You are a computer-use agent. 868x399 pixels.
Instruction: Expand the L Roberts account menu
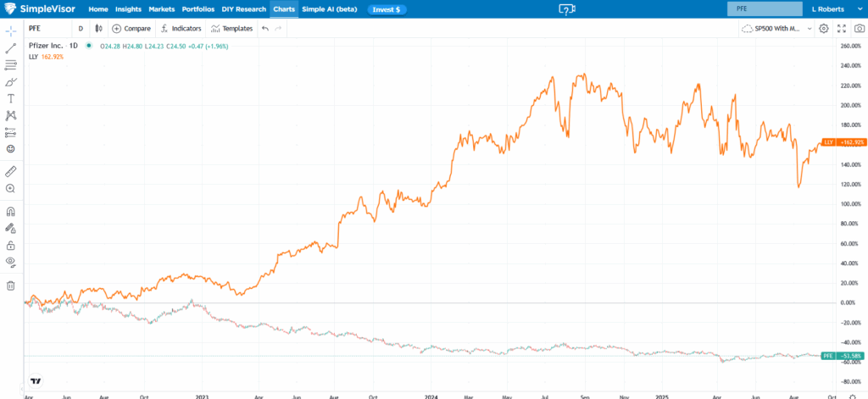[830, 8]
